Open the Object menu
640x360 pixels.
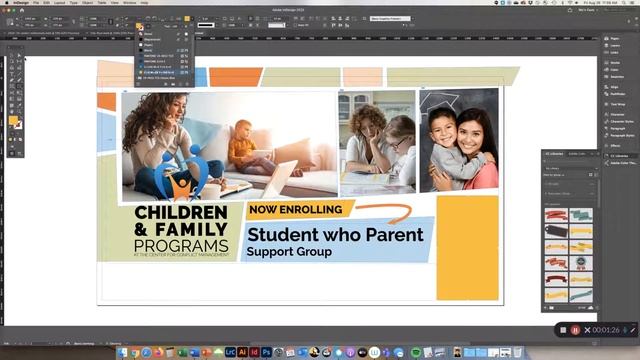(87, 2)
